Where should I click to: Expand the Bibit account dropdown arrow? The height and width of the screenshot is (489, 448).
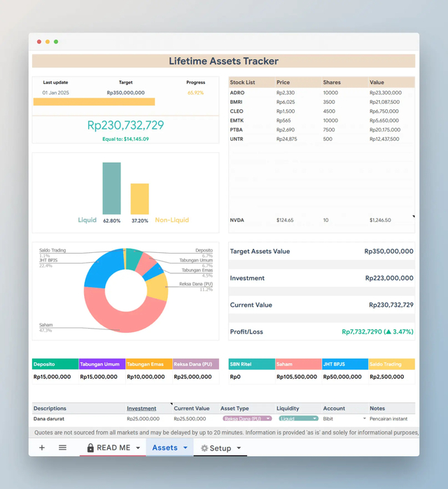[364, 418]
